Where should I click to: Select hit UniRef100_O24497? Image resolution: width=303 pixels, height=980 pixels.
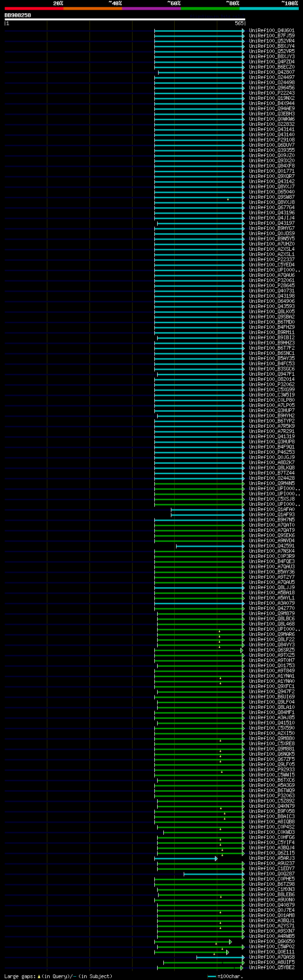[272, 77]
